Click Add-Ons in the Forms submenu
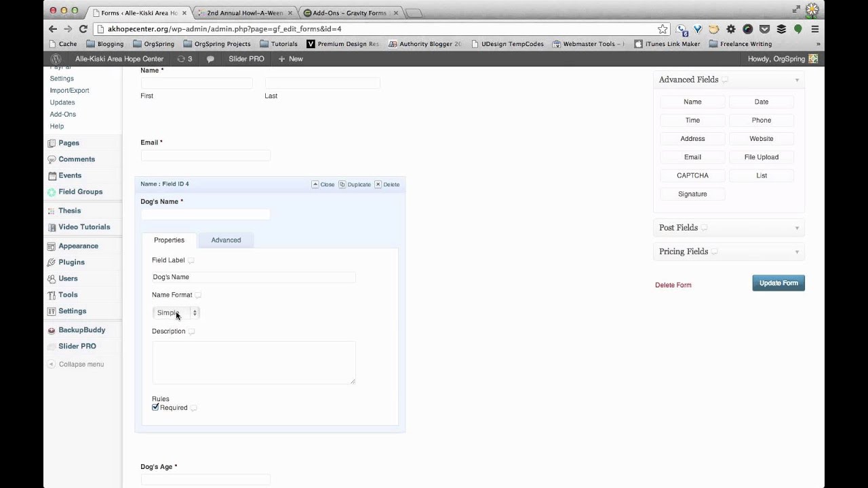This screenshot has height=488, width=868. pos(63,115)
